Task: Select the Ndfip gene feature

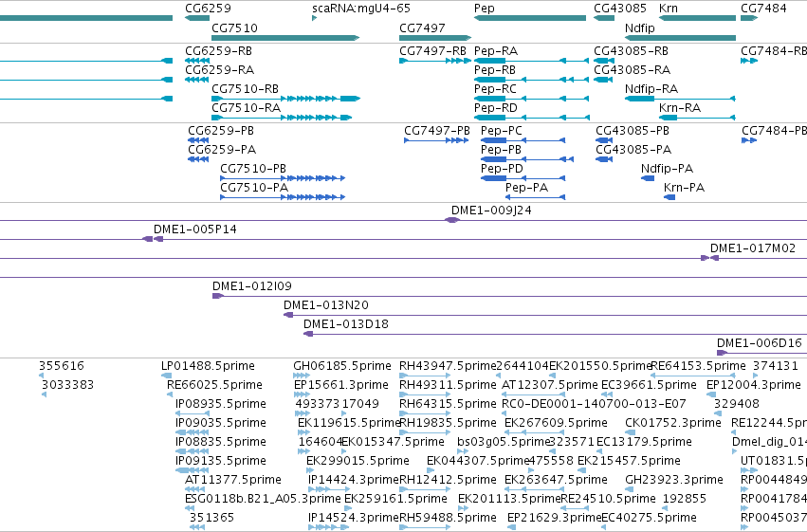Action: [680, 38]
